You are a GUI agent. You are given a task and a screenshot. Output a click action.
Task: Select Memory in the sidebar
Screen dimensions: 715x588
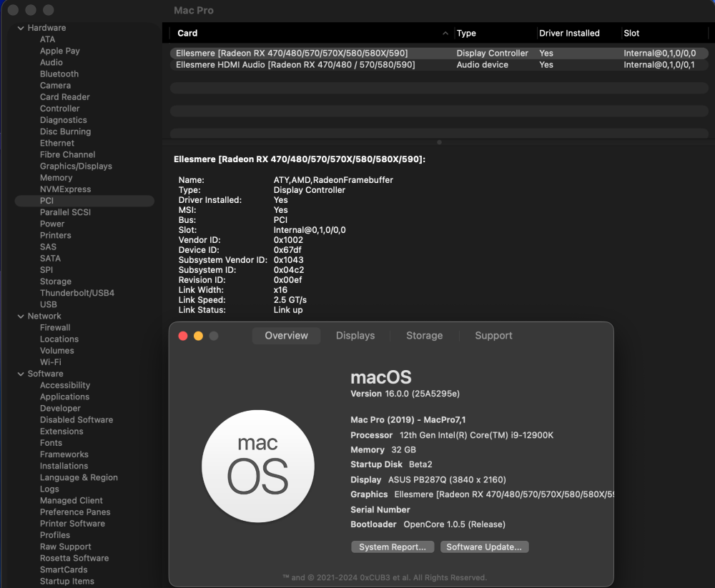click(x=56, y=178)
